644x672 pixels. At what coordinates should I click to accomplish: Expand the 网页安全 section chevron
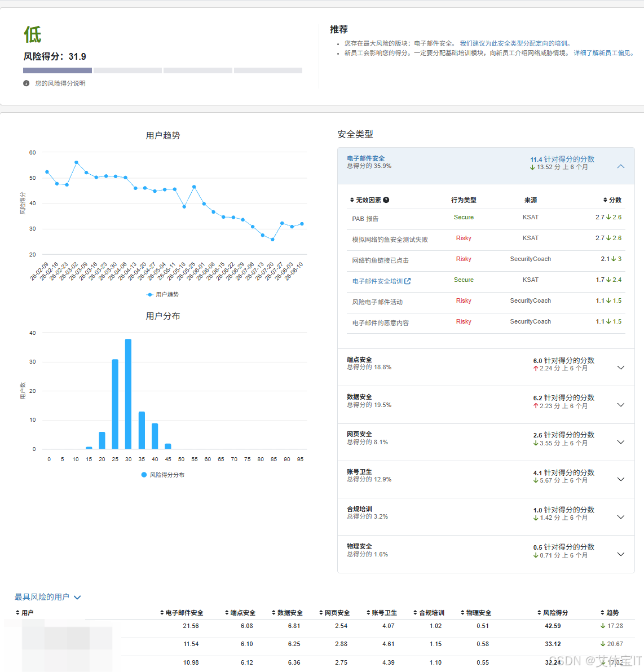(621, 442)
